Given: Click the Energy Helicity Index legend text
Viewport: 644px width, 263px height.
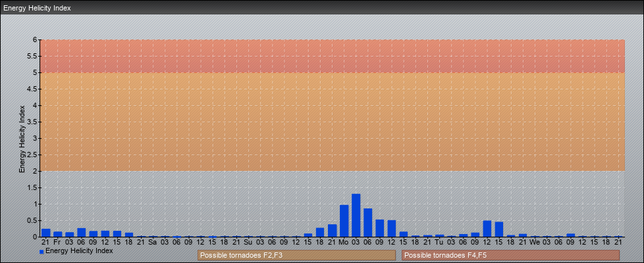Looking at the screenshot, I should click(x=79, y=251).
